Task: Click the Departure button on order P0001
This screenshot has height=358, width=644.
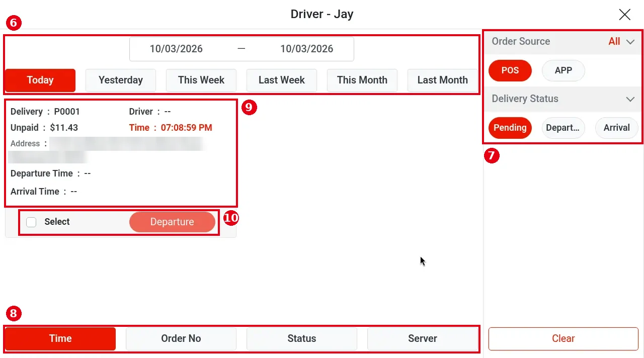Action: (172, 222)
